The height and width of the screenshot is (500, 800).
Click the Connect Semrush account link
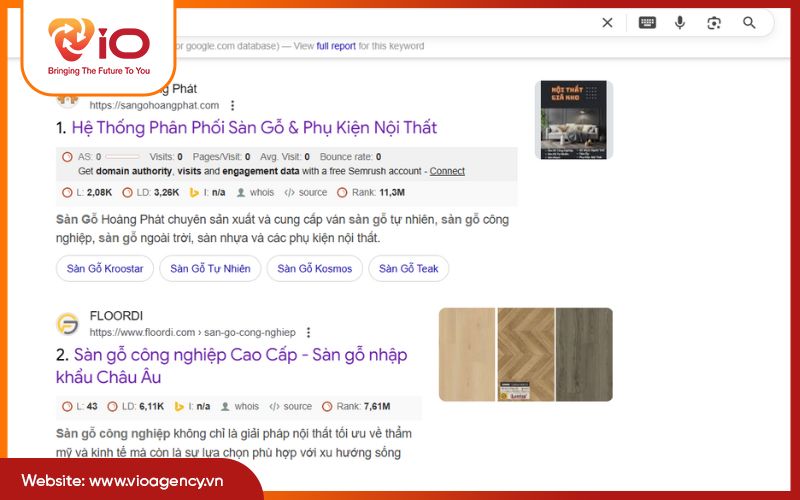coord(447,171)
